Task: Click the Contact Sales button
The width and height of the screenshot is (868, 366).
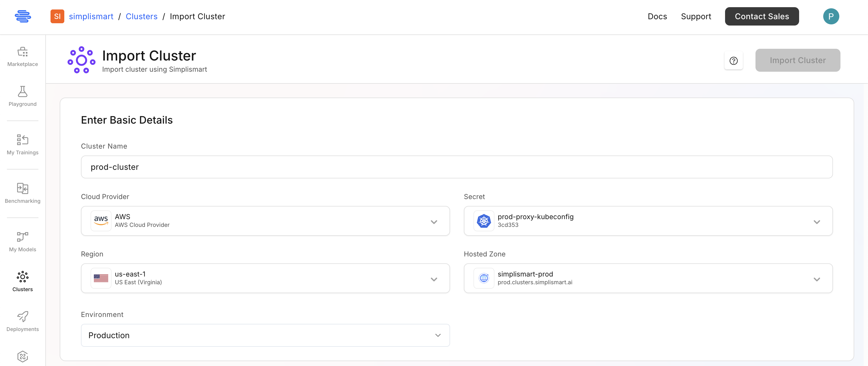Action: 762,16
